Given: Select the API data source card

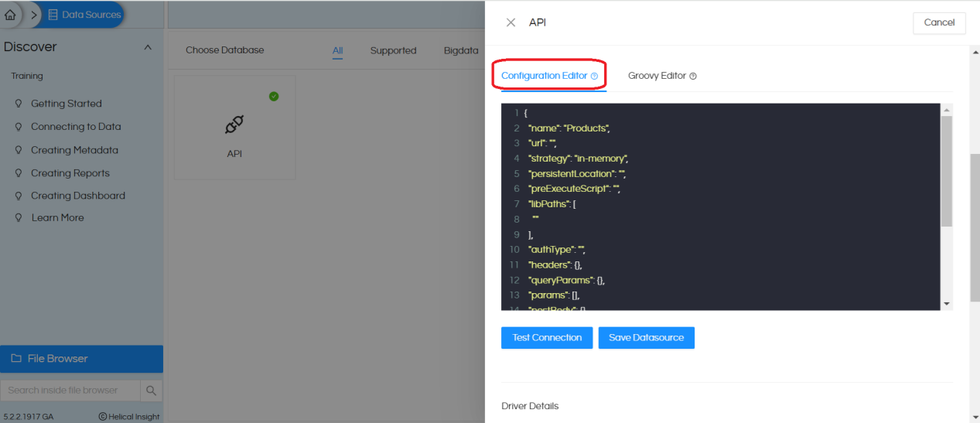Looking at the screenshot, I should click(x=234, y=128).
